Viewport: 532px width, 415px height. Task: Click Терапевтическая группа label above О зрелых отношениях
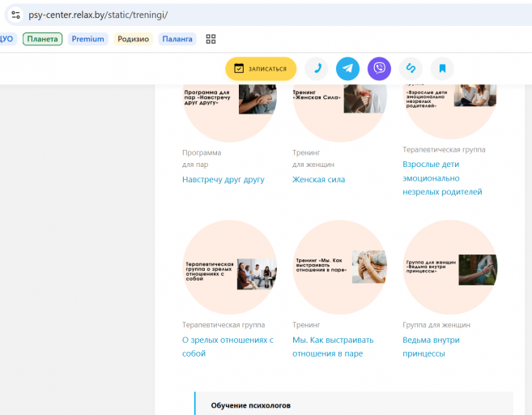223,325
